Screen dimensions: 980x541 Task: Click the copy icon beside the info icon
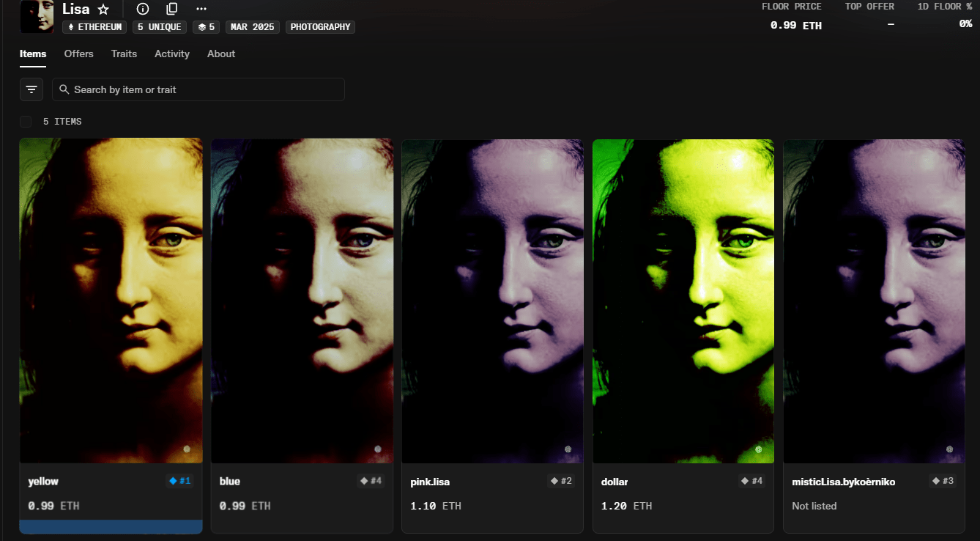pos(172,9)
